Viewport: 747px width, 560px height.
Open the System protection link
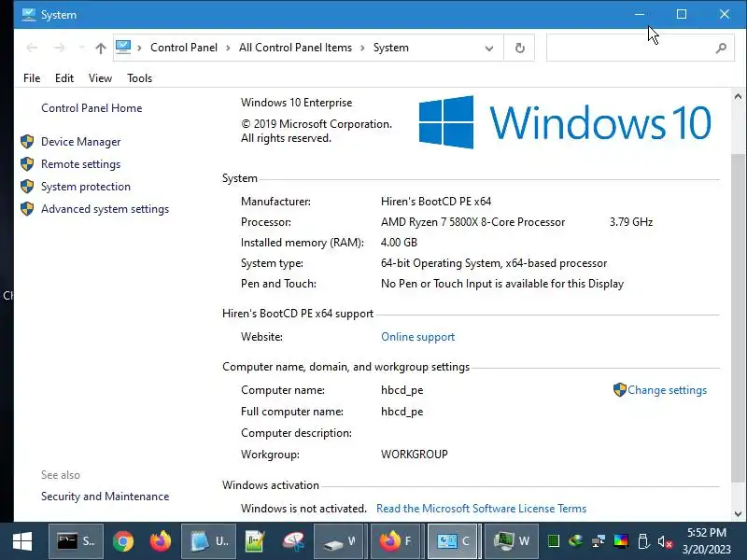pos(86,187)
